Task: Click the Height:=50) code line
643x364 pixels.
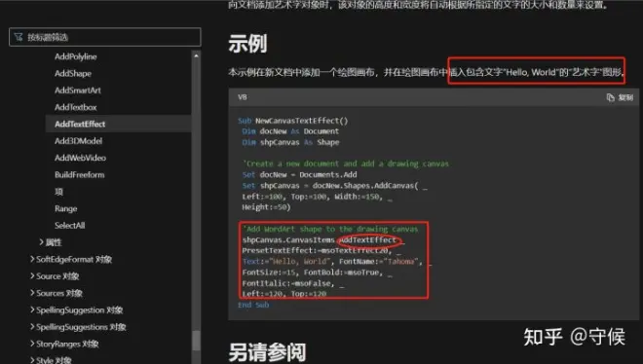Action: pos(266,206)
